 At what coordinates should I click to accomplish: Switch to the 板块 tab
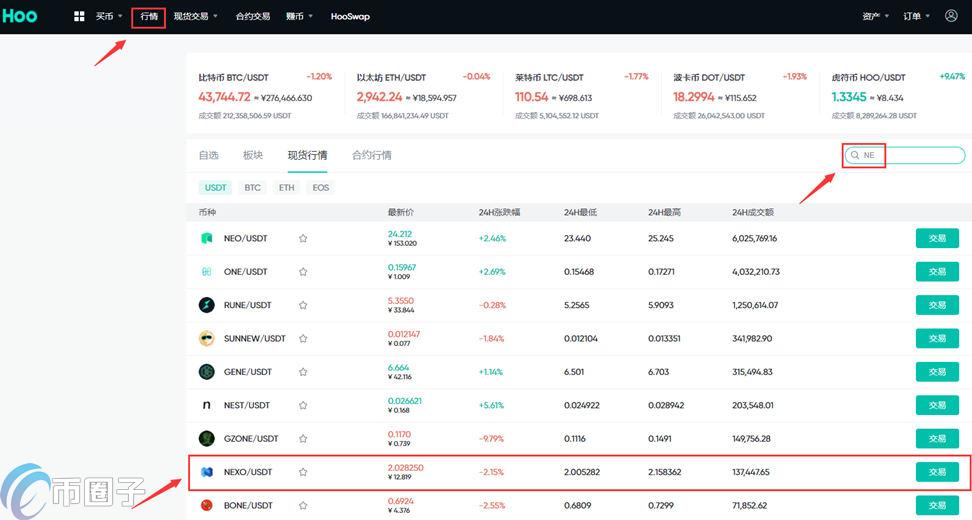point(253,155)
